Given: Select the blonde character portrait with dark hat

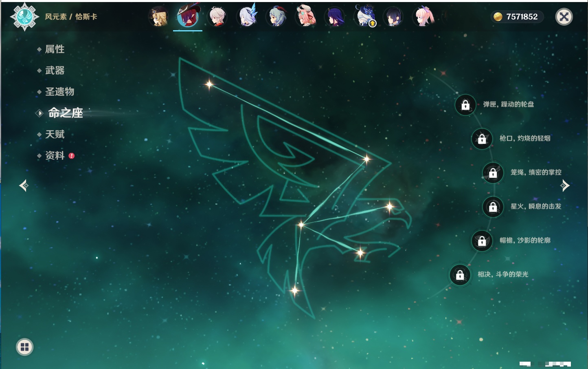Looking at the screenshot, I should click(158, 17).
